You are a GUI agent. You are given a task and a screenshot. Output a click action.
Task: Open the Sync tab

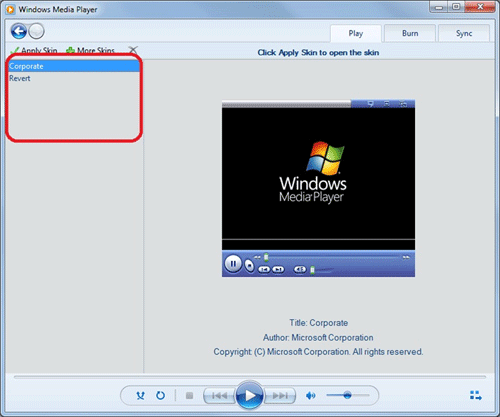click(x=464, y=33)
